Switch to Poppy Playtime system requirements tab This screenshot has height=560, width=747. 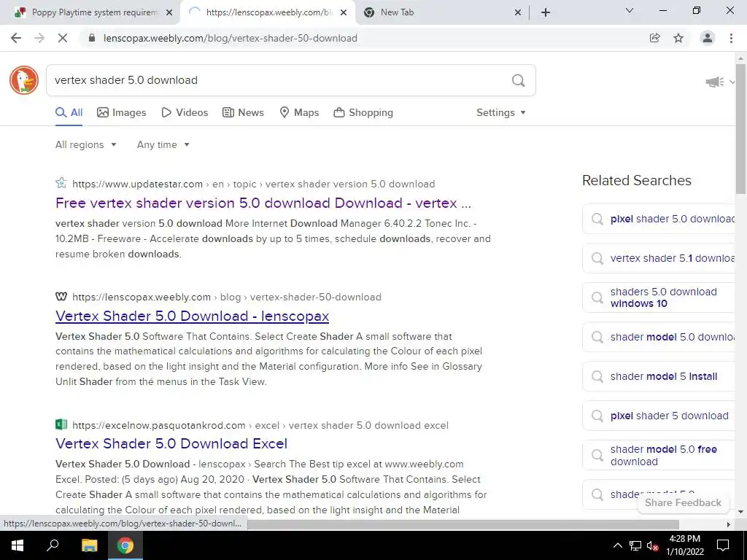tap(90, 12)
